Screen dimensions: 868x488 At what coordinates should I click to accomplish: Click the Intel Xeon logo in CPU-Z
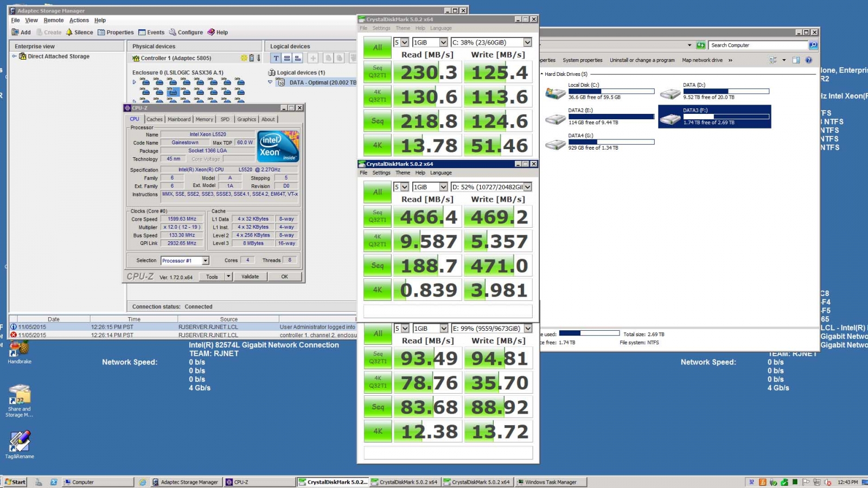[278, 146]
